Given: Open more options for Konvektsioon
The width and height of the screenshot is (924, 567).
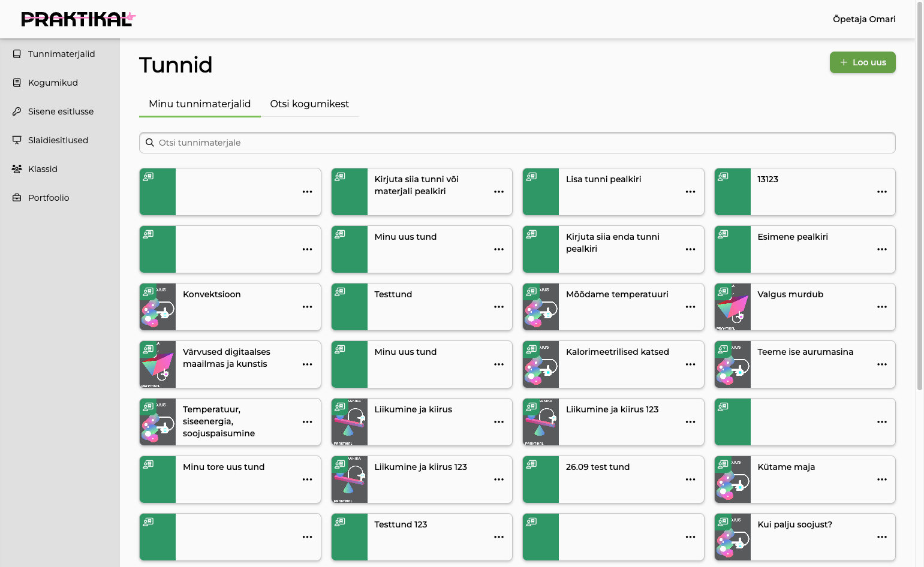Looking at the screenshot, I should tap(308, 307).
